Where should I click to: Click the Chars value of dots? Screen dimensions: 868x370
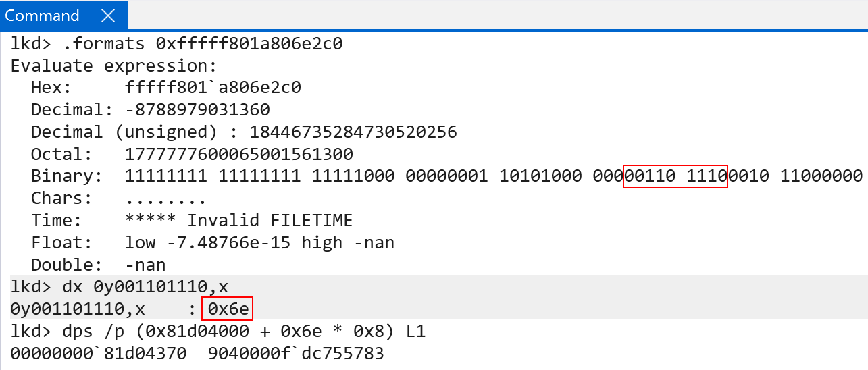[165, 199]
